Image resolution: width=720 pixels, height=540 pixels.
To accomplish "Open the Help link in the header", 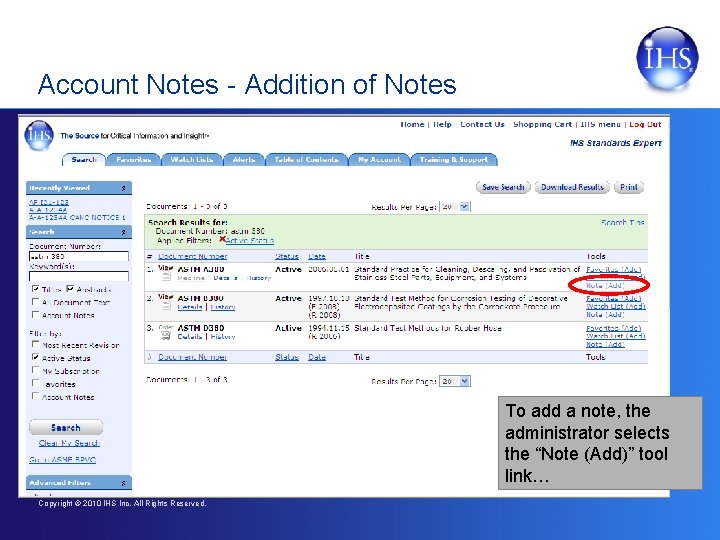I will pyautogui.click(x=442, y=124).
